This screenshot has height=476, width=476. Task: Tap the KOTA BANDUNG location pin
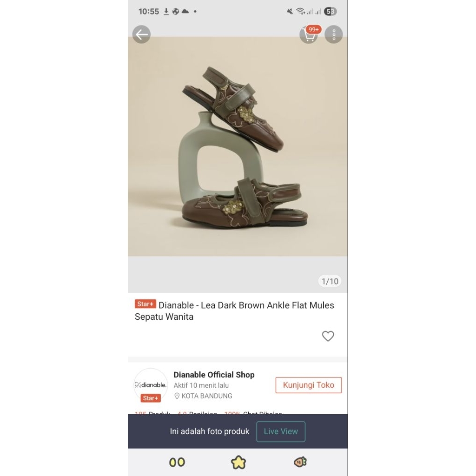coord(177,396)
